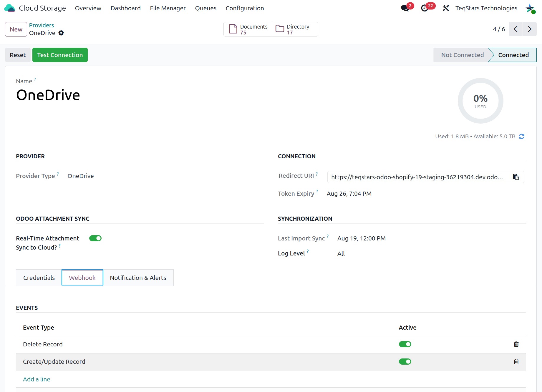This screenshot has width=542, height=392.
Task: Click the Test Connection button
Action: [x=60, y=55]
